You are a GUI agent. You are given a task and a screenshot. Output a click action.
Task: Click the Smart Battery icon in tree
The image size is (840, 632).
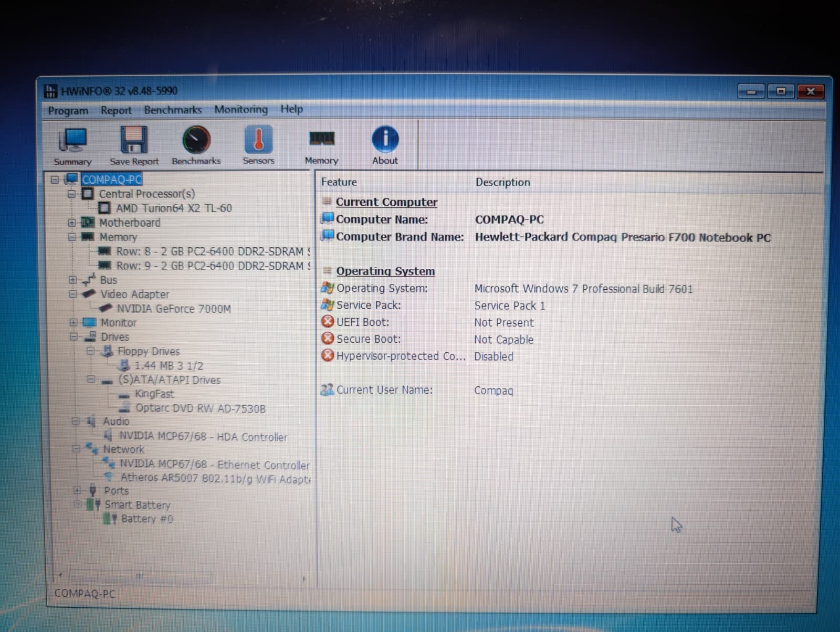(x=93, y=504)
